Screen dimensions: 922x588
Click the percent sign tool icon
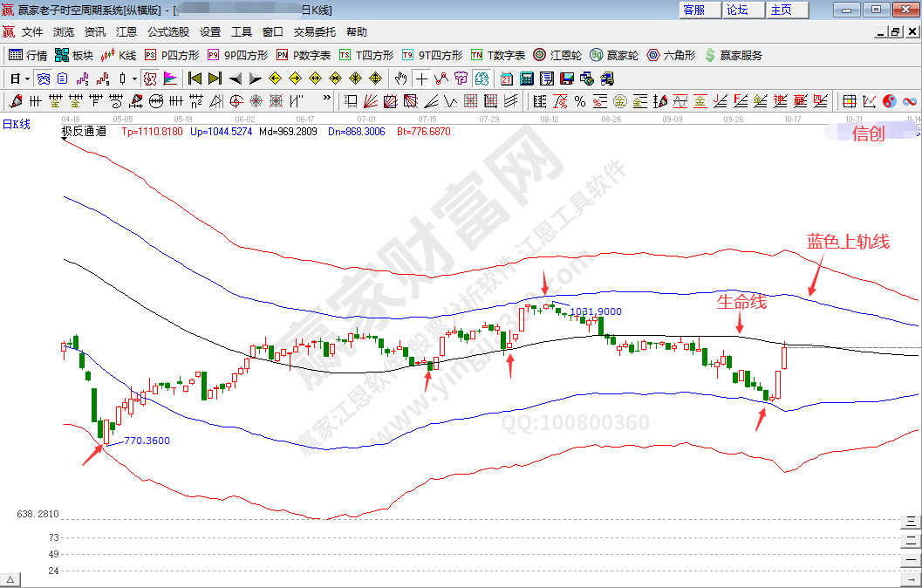(x=581, y=101)
